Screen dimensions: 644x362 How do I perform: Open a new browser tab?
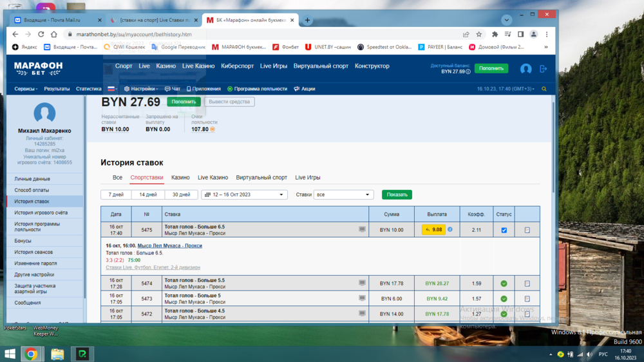(307, 20)
